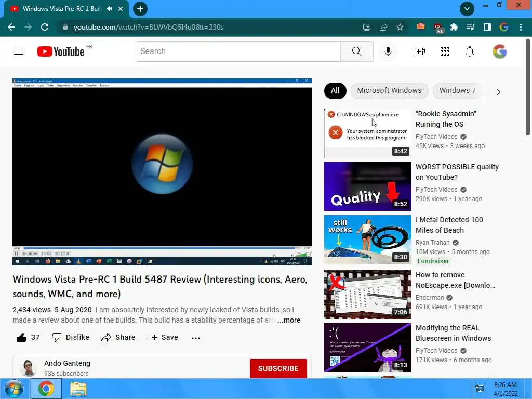Viewport: 532px width, 399px height.
Task: Open the Google account avatar menu
Action: tap(499, 51)
